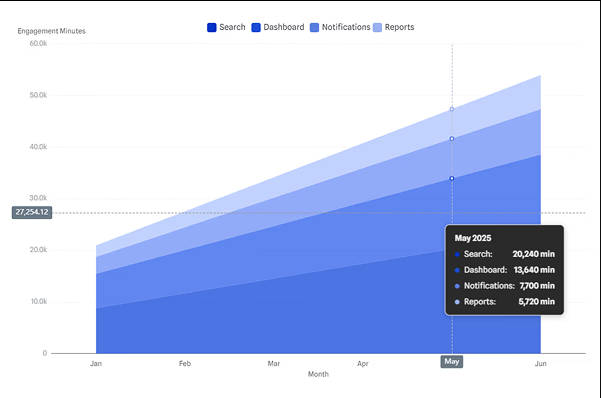Select the middle data point marker on May line
Screen dimensions: 601x398
pyautogui.click(x=452, y=139)
